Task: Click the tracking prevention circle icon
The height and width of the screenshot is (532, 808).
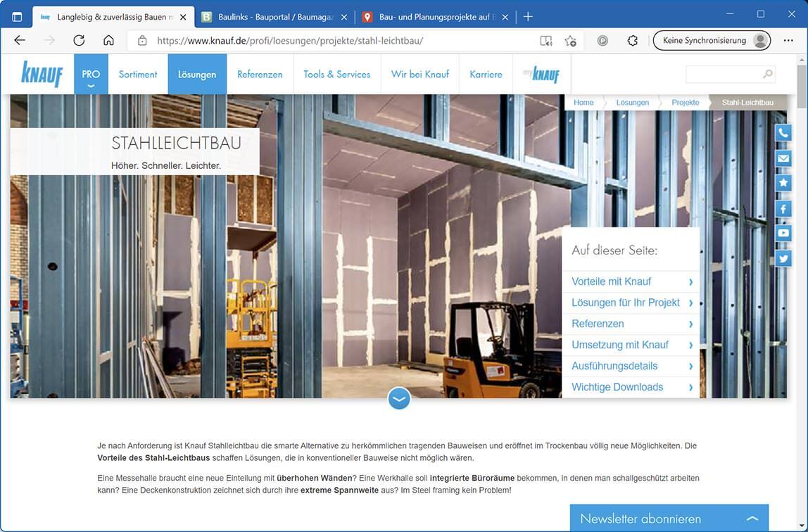Action: point(602,41)
